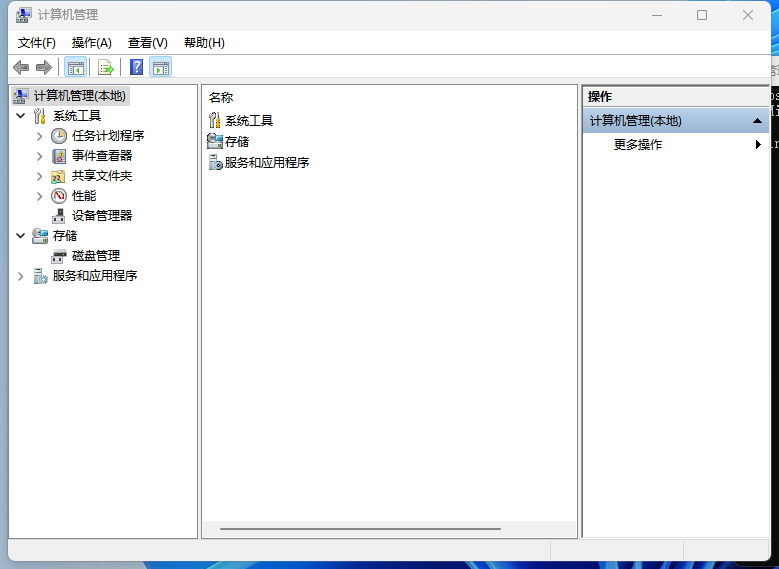Click 服务和应用程序 icon in center list
Screen dimensions: 779x569
(215, 162)
